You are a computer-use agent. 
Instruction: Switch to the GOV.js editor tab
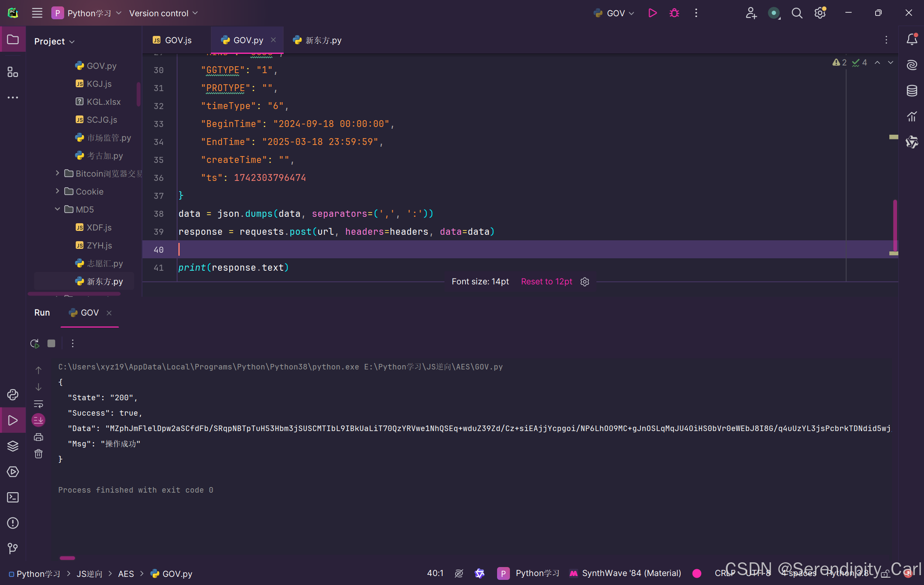pos(173,40)
